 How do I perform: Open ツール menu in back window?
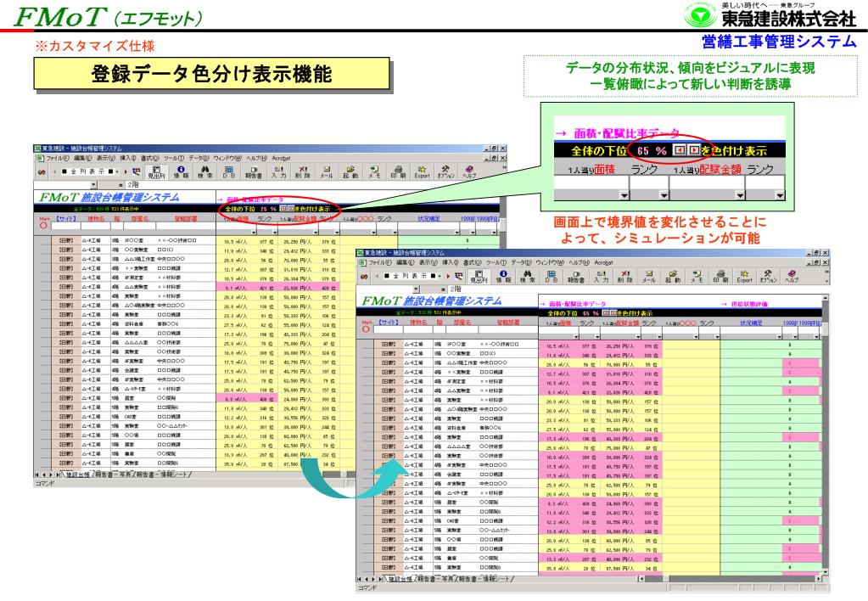coord(174,158)
